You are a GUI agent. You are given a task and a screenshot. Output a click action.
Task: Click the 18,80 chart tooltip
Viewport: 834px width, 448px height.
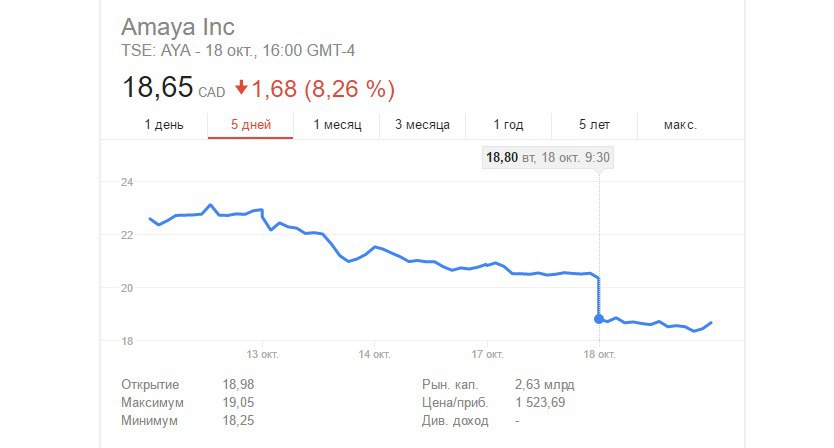point(547,158)
